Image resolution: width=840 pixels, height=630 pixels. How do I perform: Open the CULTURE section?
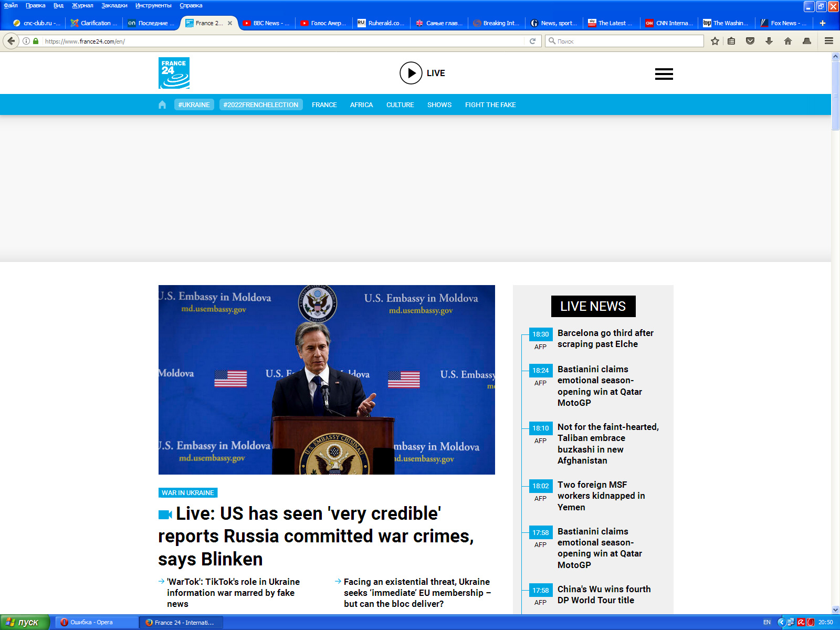(400, 104)
